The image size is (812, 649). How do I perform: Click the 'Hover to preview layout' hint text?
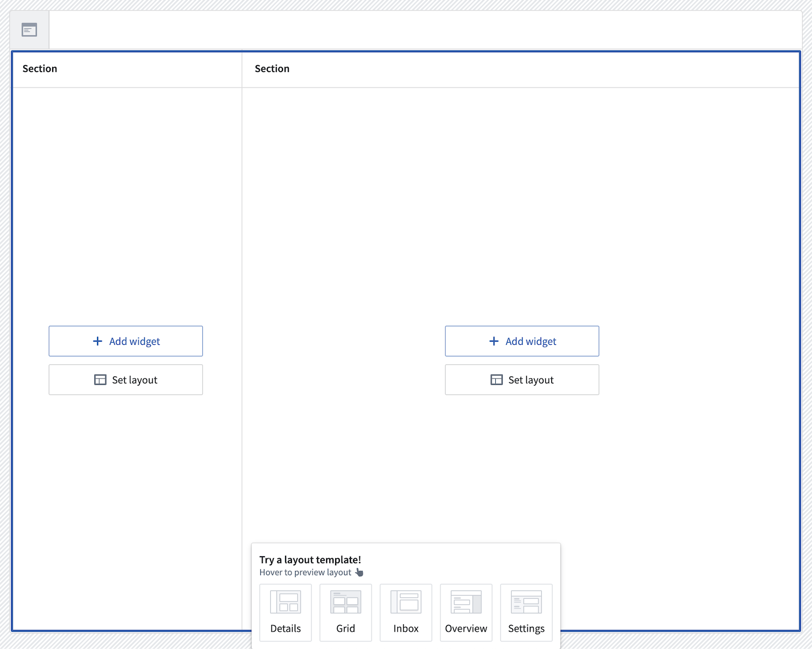click(x=306, y=573)
